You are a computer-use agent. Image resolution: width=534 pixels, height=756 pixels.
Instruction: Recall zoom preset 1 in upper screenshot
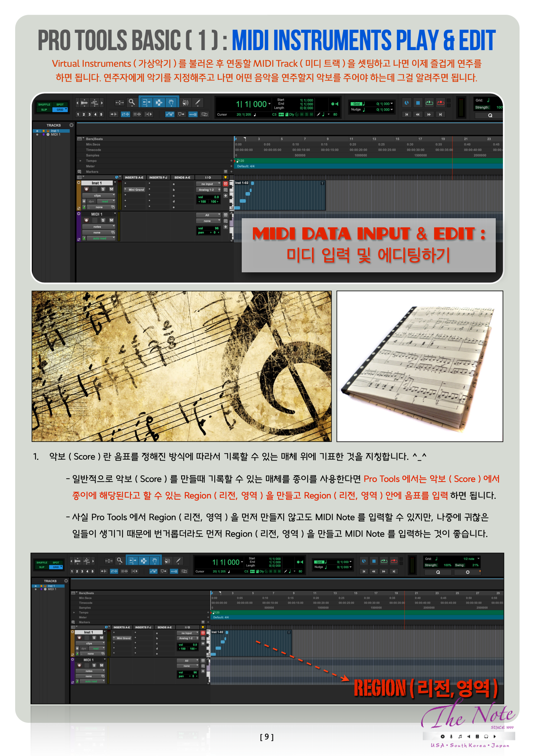[x=78, y=114]
